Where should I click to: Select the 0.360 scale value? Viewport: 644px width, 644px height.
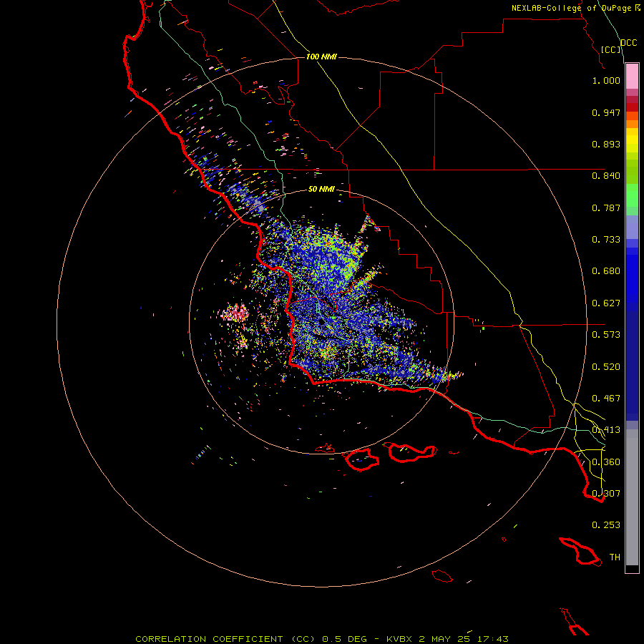tap(606, 462)
